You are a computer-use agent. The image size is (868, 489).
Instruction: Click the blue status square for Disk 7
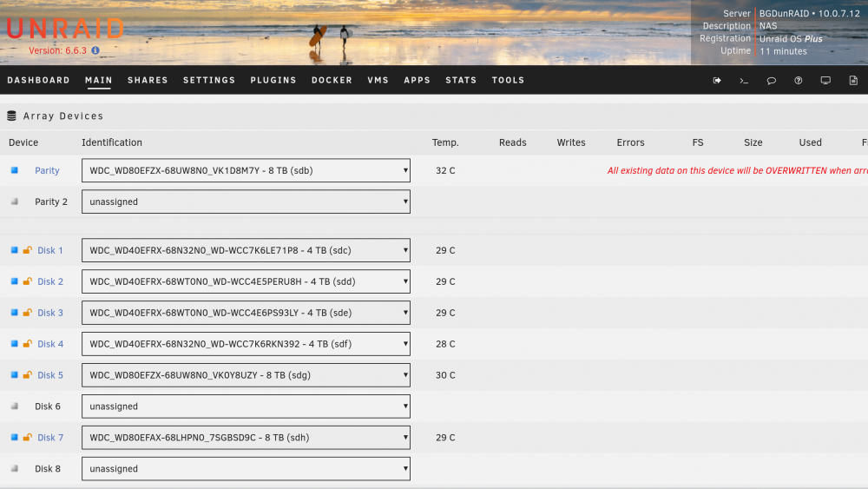point(15,437)
